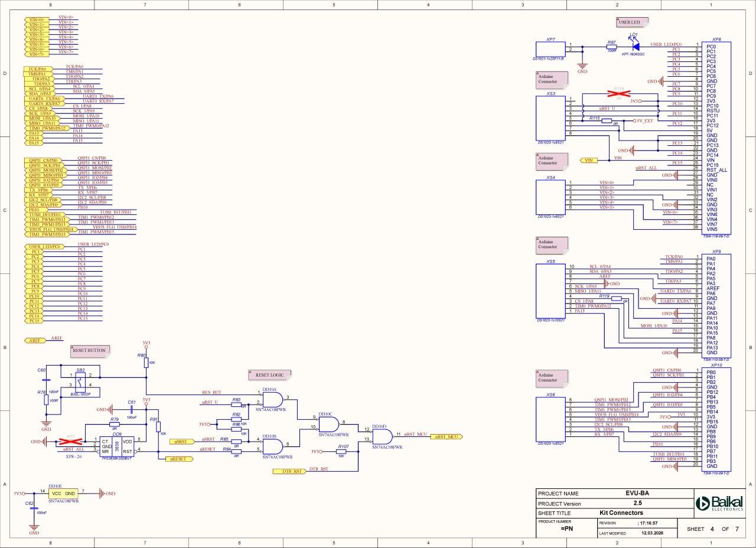The height and width of the screenshot is (548, 756).
Task: Select the DD10D AND gate symbol
Action: tap(383, 436)
